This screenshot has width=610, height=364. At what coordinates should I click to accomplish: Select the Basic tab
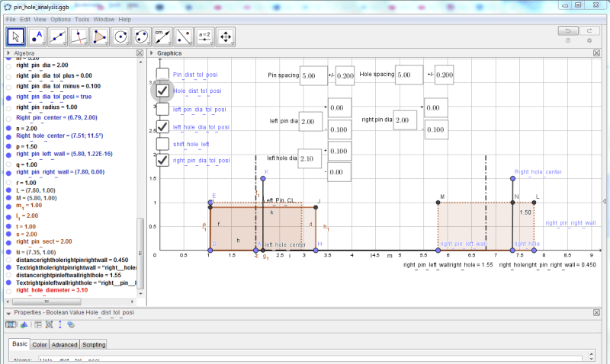[x=20, y=343]
